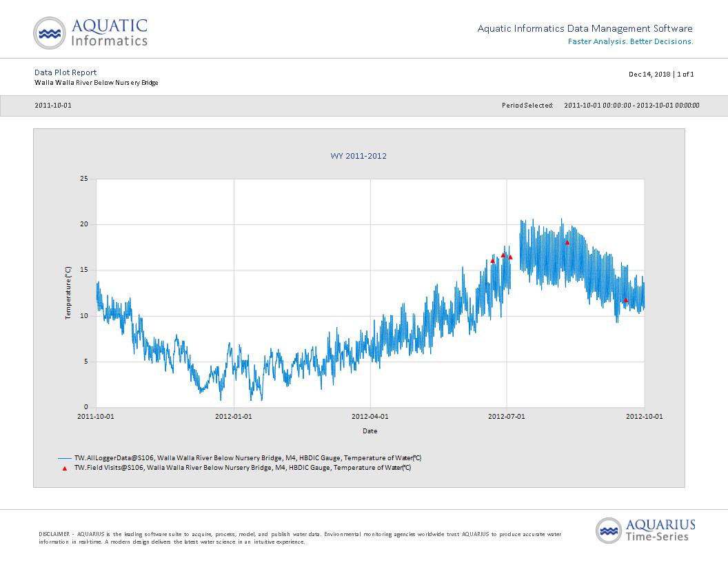Image resolution: width=728 pixels, height=563 pixels.
Task: Select the field visit marker near 12 °C in September
Action: tap(625, 300)
